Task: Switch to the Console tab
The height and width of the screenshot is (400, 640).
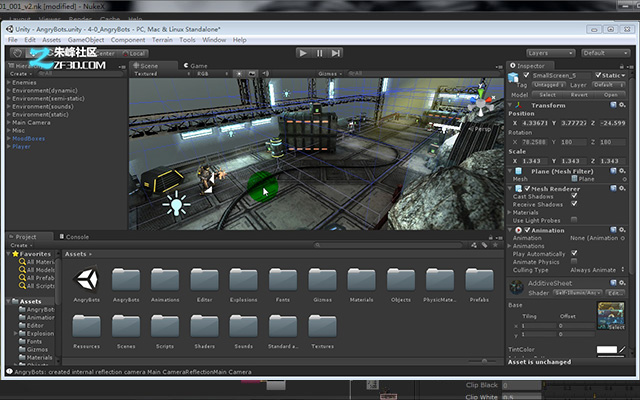Action: click(x=74, y=237)
